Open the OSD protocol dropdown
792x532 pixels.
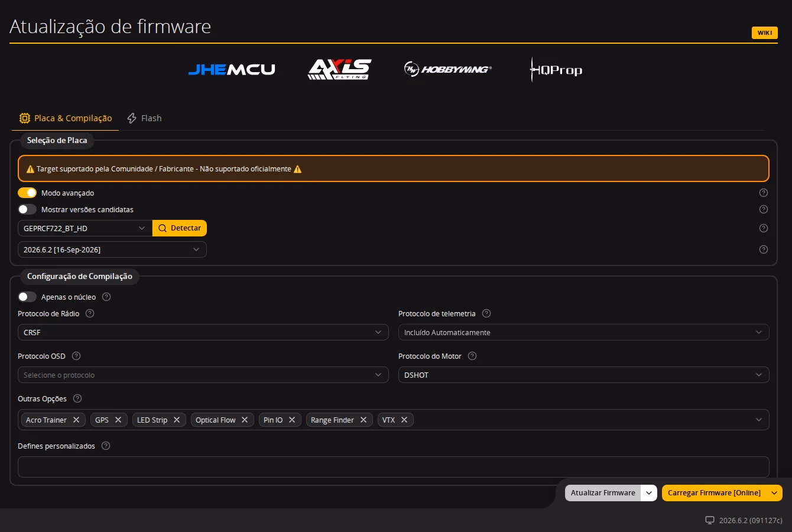(203, 375)
